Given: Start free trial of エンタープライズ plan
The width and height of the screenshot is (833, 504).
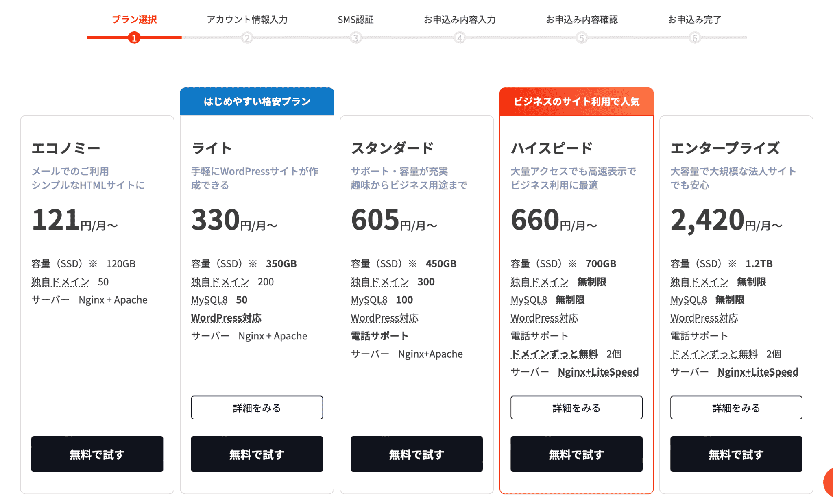Looking at the screenshot, I should [x=736, y=454].
